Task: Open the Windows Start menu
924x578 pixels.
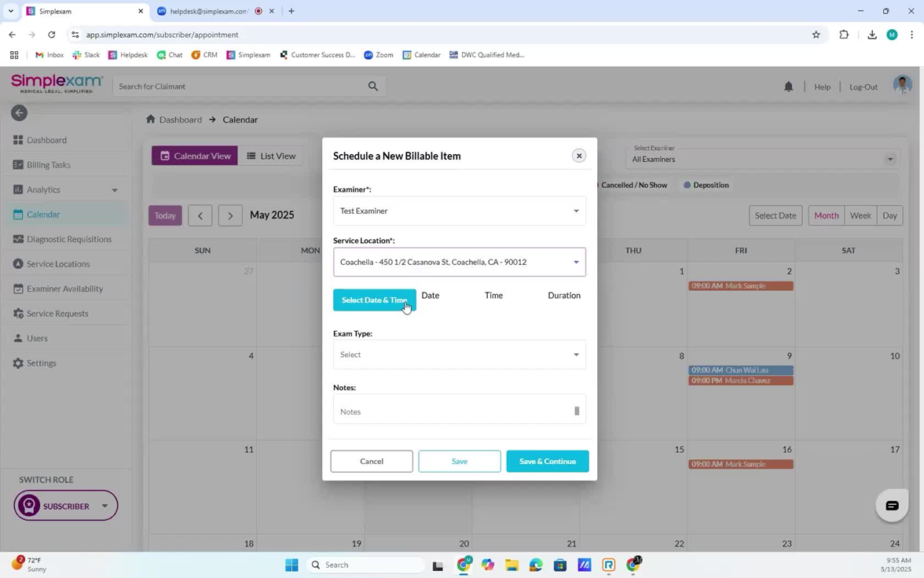Action: [291, 565]
